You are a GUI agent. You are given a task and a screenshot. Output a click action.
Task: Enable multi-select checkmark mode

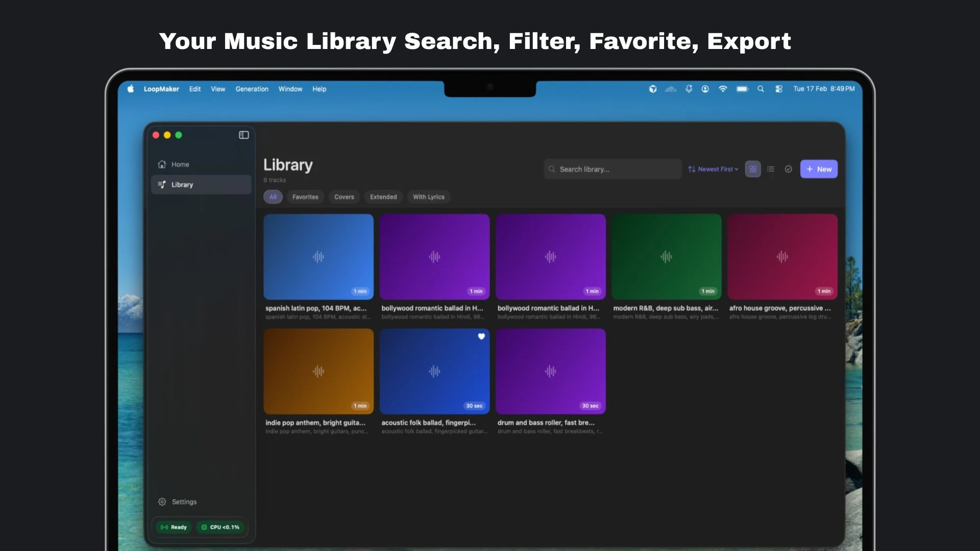[788, 169]
